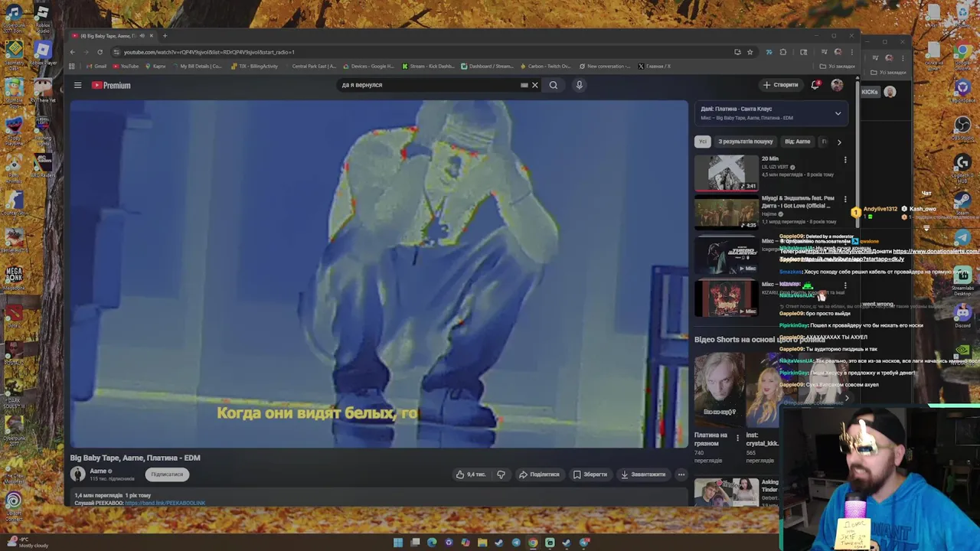Open the Aarne channel avatar
This screenshot has height=551, width=980.
[78, 474]
